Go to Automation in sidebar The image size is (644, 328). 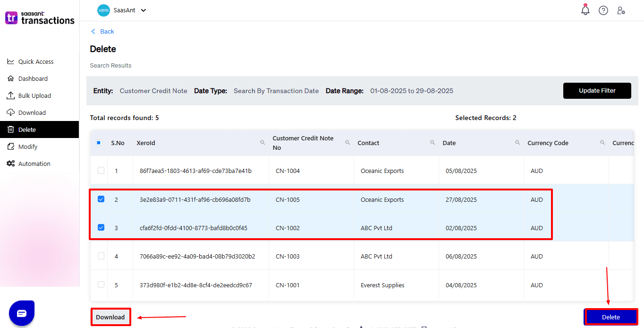point(34,164)
